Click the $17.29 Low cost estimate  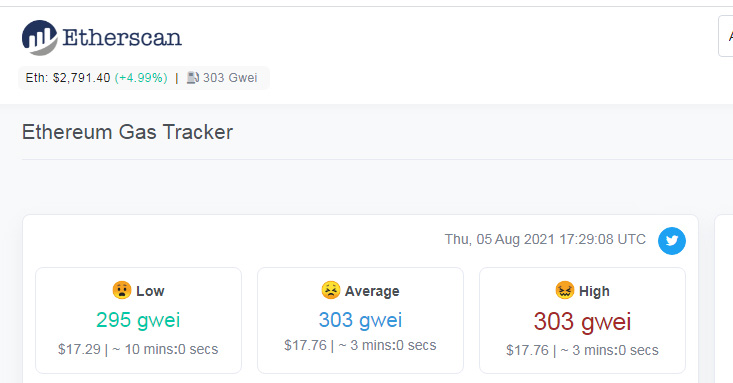click(x=79, y=349)
